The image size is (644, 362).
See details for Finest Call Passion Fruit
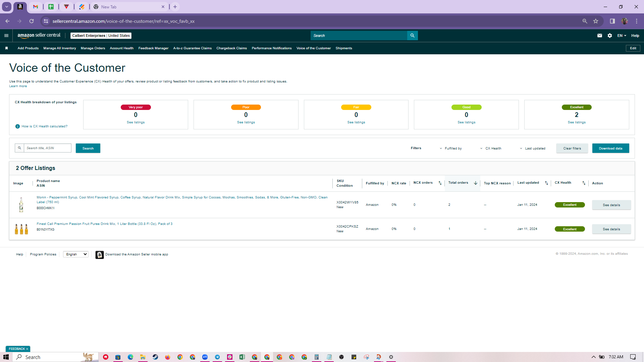click(611, 229)
